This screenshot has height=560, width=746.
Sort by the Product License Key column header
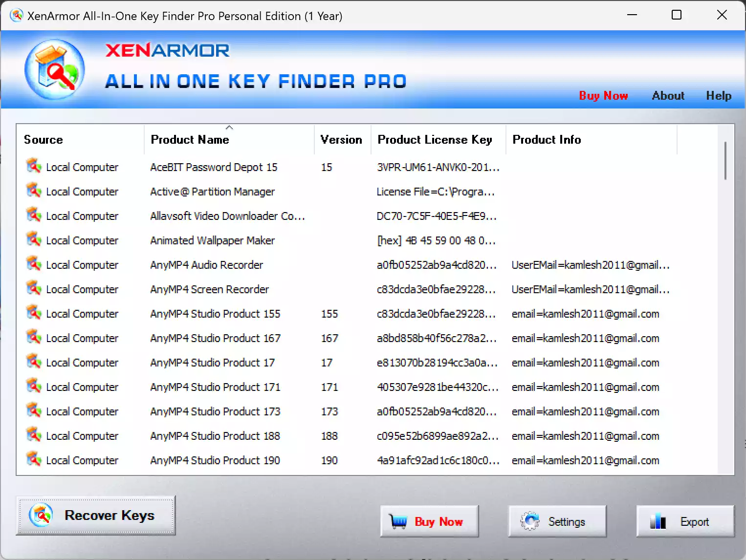pyautogui.click(x=439, y=140)
